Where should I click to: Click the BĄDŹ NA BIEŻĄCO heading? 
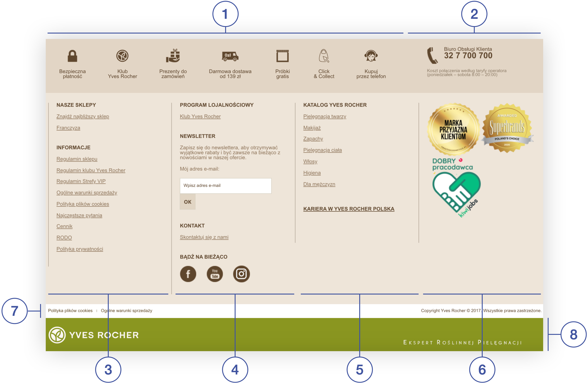coord(204,257)
